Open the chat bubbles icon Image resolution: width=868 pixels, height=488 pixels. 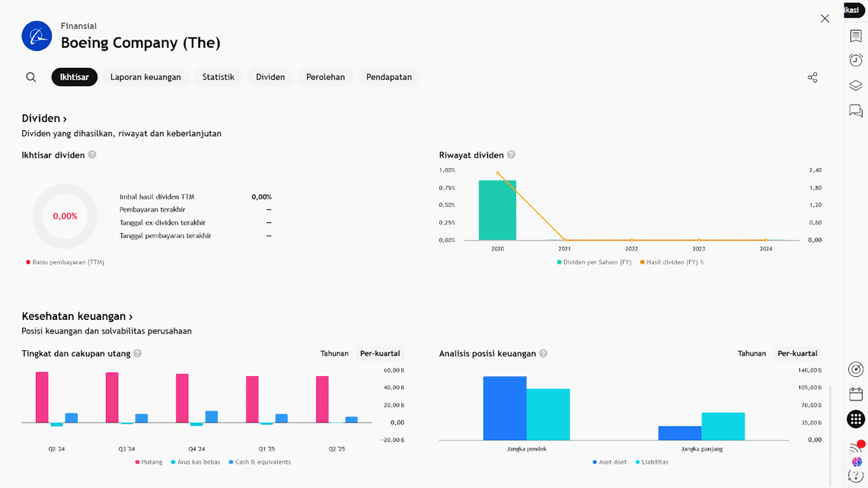click(x=856, y=111)
